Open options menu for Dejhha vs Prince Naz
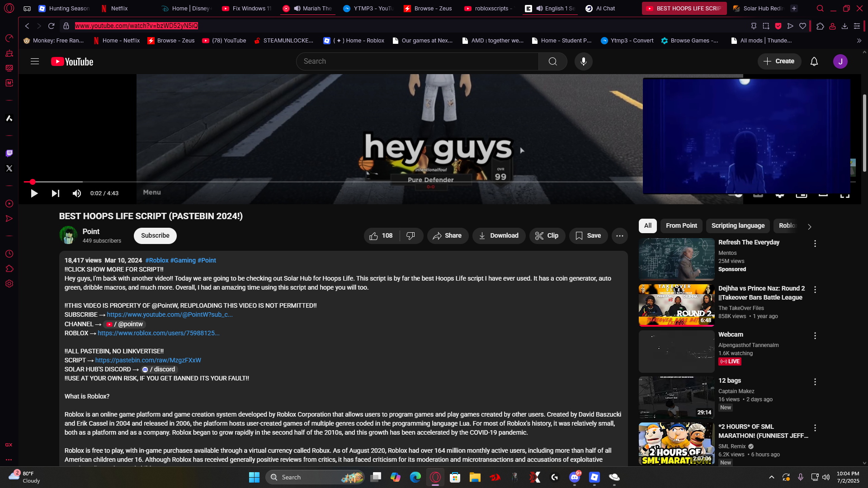The image size is (868, 488). click(815, 290)
